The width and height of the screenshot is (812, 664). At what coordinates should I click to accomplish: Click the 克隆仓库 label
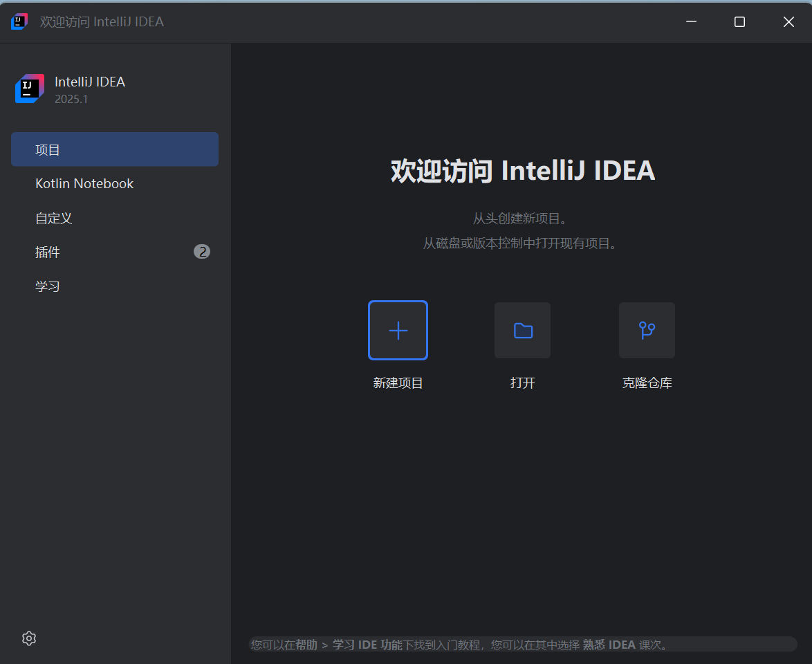(647, 382)
